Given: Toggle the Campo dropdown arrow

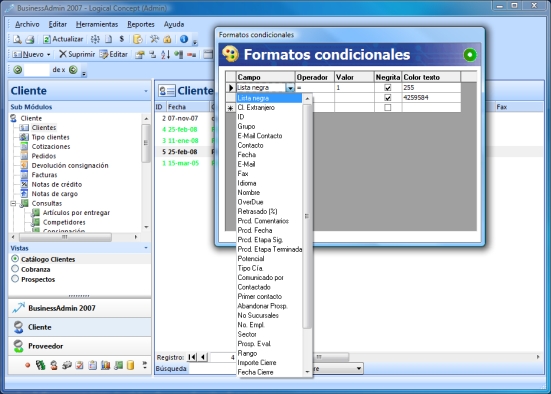Looking at the screenshot, I should point(290,88).
